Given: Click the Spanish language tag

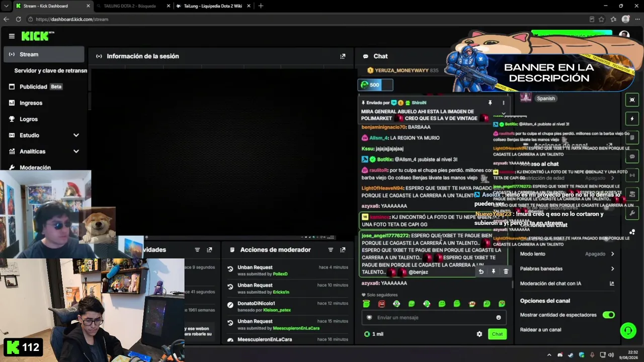Looking at the screenshot, I should (x=545, y=99).
